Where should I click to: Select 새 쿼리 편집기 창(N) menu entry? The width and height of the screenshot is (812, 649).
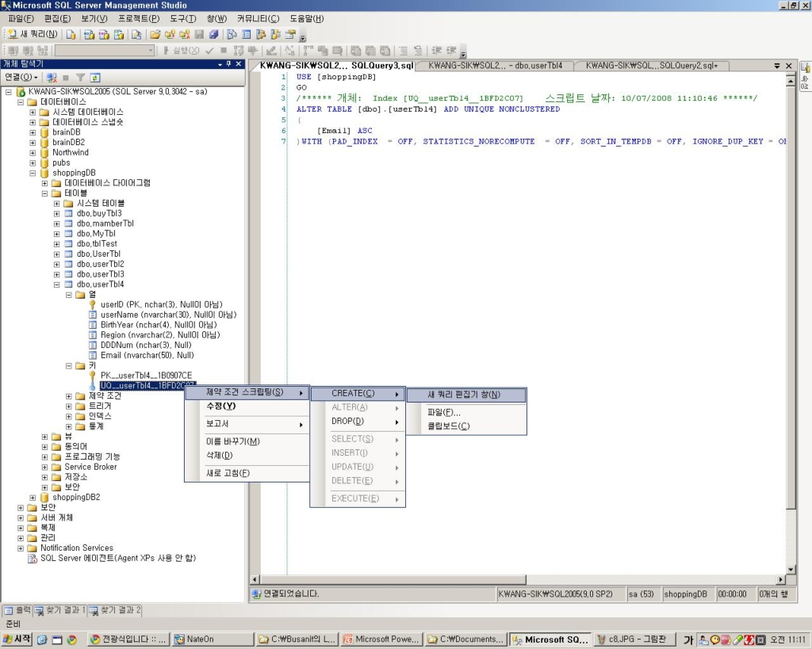[x=466, y=395]
